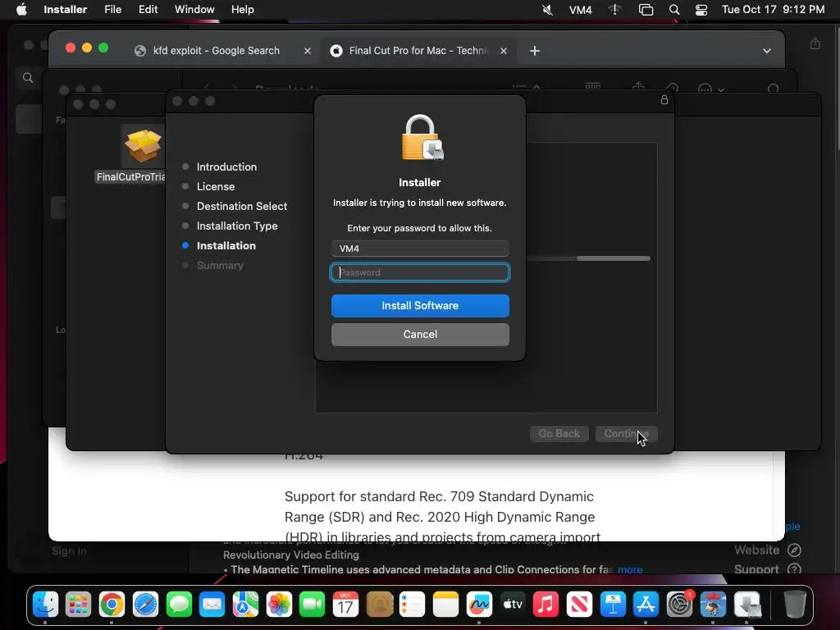Open Finder from the Dock

[x=45, y=605]
